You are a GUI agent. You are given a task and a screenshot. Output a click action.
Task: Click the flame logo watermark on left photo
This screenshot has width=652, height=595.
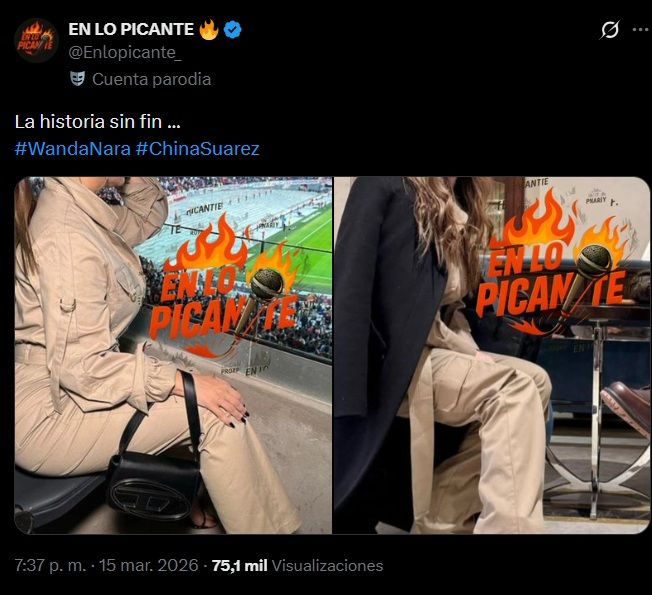[x=228, y=287]
